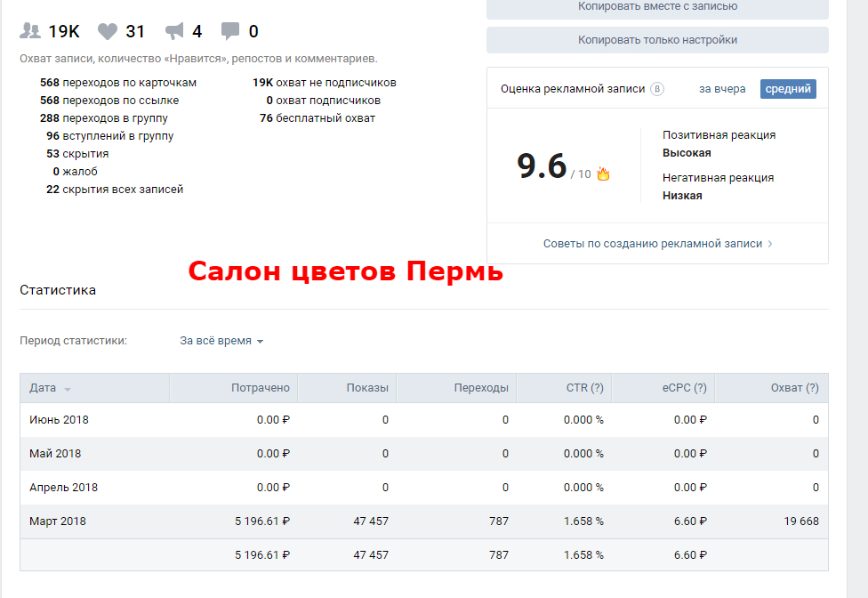Click the heart likes icon
Image resolution: width=868 pixels, height=598 pixels.
pyautogui.click(x=108, y=31)
